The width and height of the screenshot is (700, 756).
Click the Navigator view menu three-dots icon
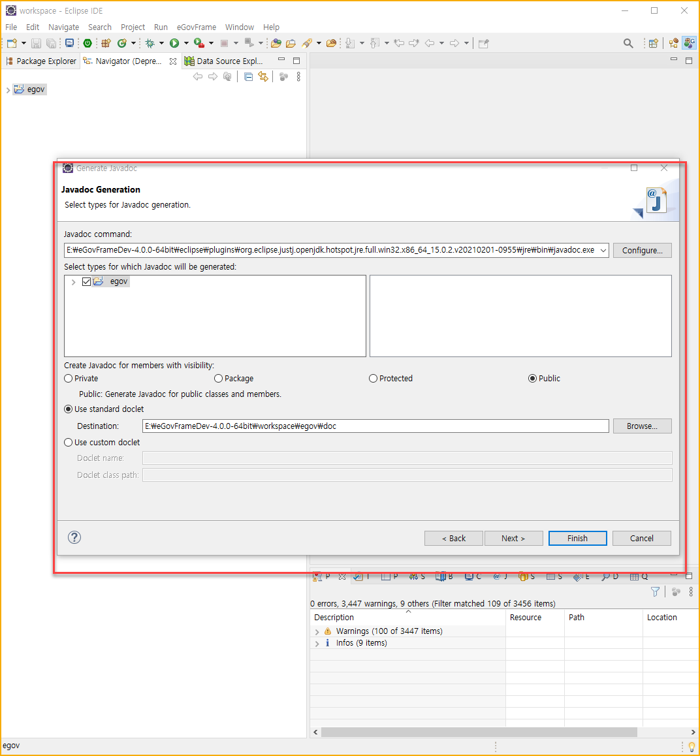point(298,76)
